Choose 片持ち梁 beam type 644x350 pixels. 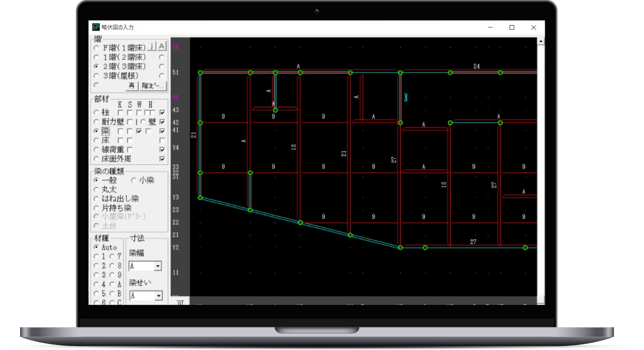coord(96,208)
